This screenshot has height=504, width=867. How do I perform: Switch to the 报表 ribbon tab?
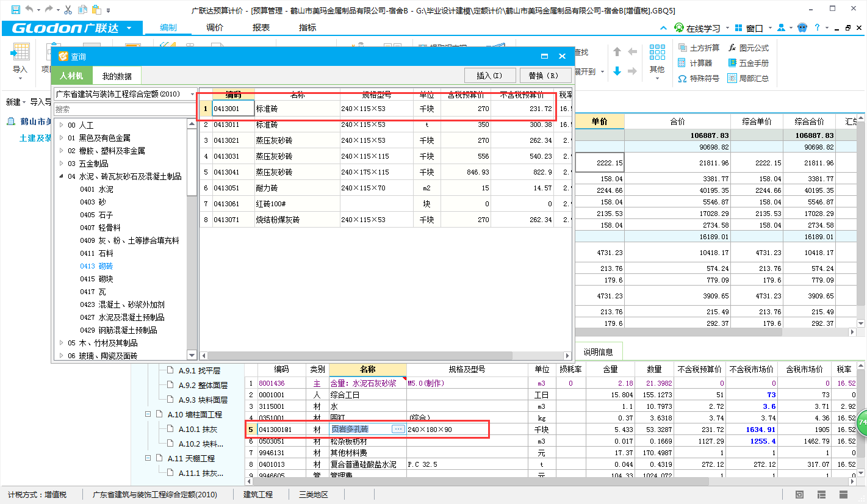261,28
